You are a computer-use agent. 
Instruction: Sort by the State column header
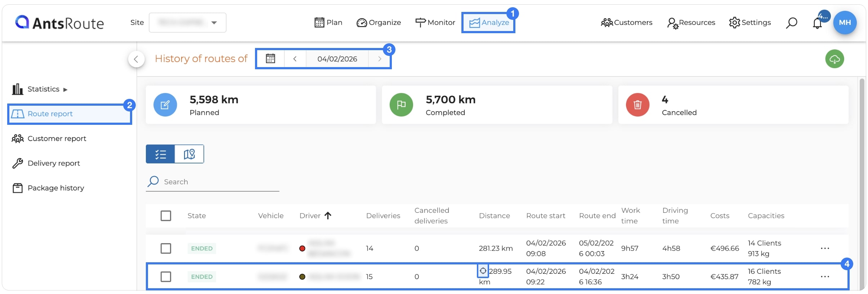coord(197,216)
